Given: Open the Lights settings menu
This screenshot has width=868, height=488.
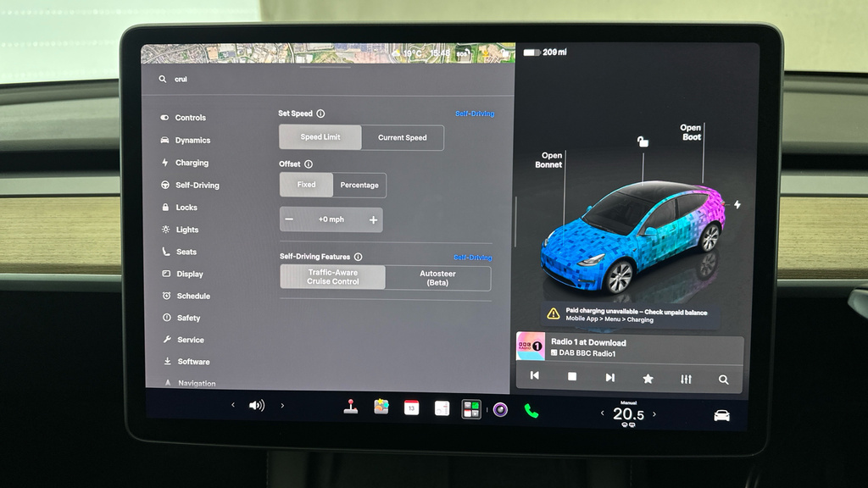Looking at the screenshot, I should coord(180,229).
